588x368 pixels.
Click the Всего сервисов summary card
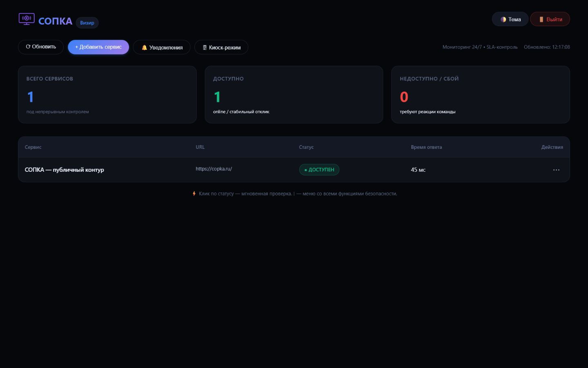coord(107,94)
